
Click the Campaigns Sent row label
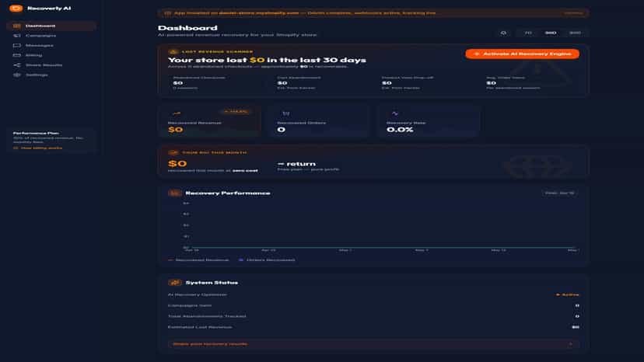(x=190, y=305)
